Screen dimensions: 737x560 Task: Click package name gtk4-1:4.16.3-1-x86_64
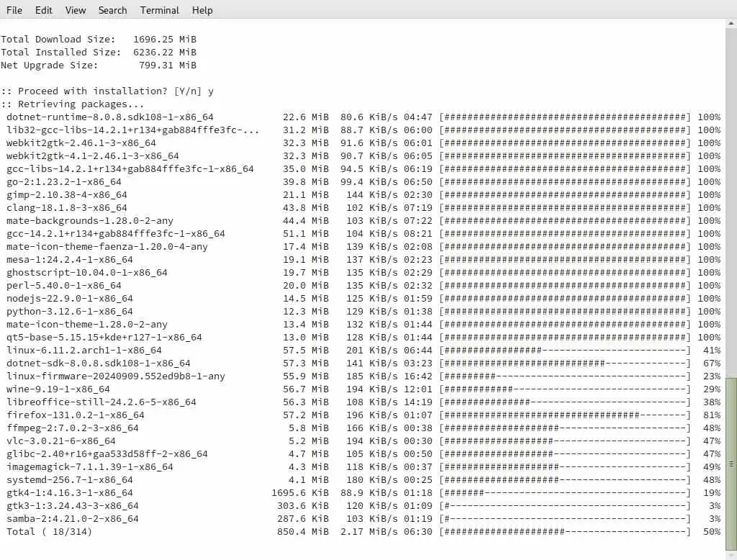pos(70,493)
